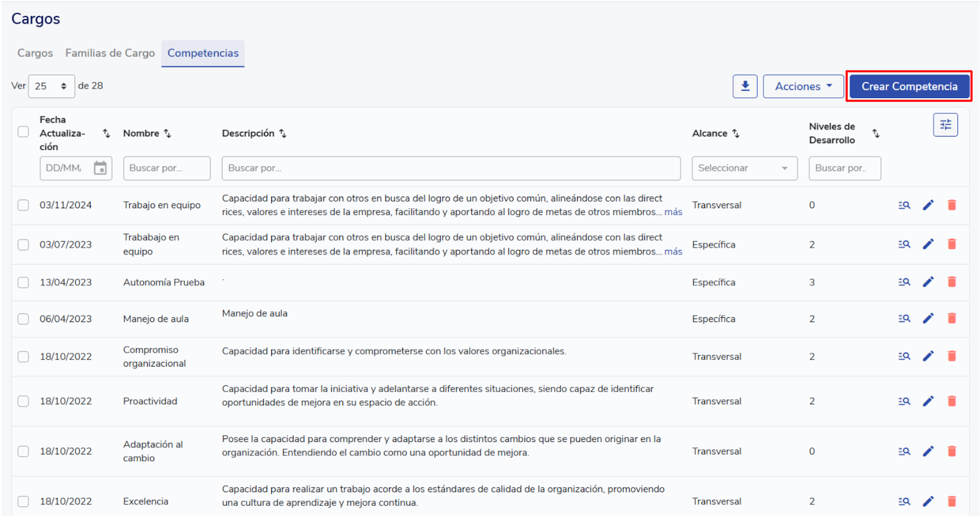Edit the Proactividad competency
Viewport: 980px width, 518px height.
click(929, 402)
